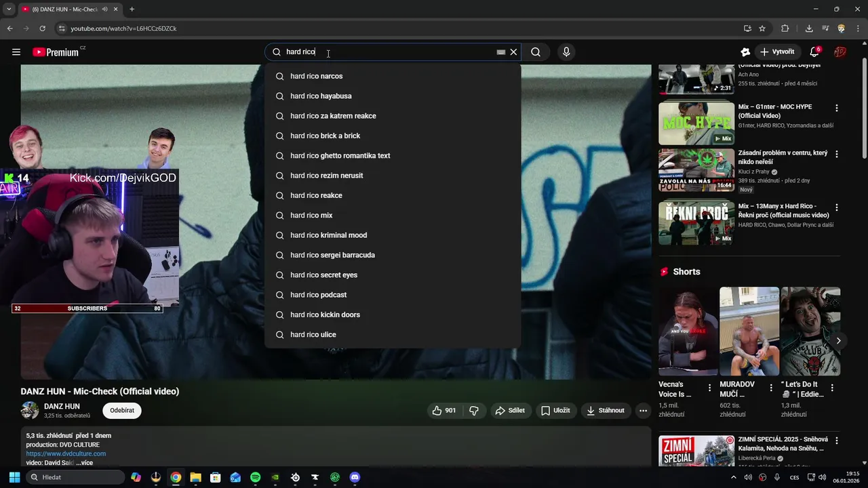Screen dimensions: 868x488
Task: Open Discord from the taskbar
Action: point(355,477)
